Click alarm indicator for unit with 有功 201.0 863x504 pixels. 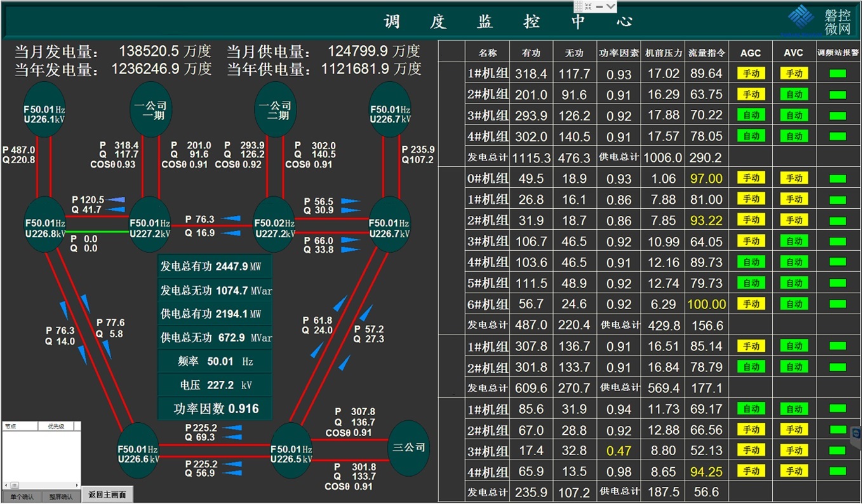point(838,95)
